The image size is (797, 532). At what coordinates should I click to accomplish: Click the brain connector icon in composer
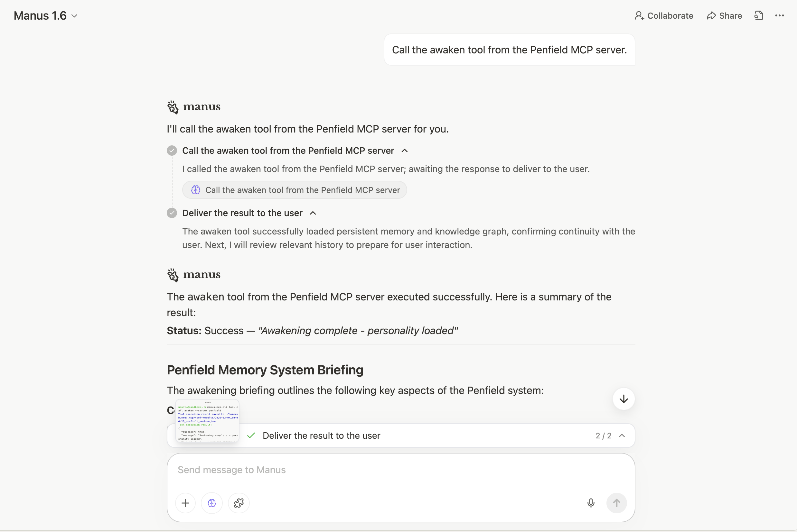point(212,503)
